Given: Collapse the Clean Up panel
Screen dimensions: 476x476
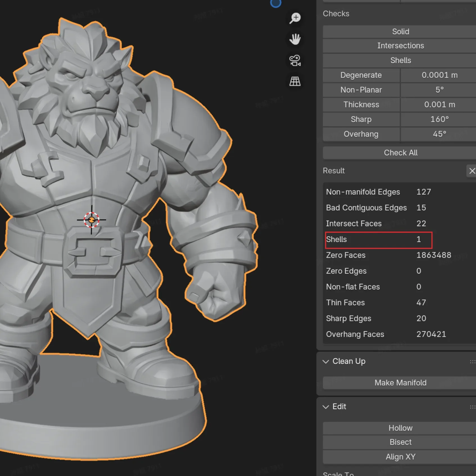Looking at the screenshot, I should coord(326,362).
